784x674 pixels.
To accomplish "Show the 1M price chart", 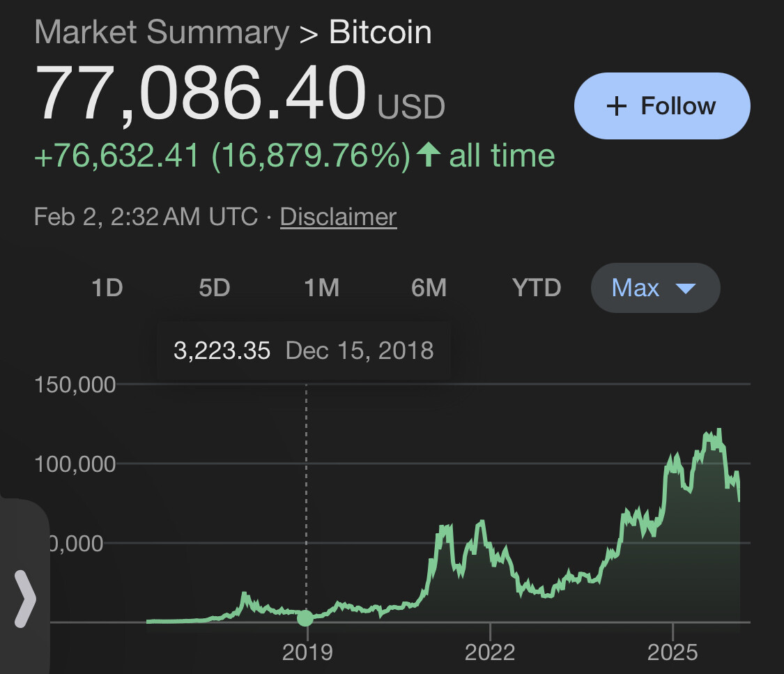I will tap(321, 288).
